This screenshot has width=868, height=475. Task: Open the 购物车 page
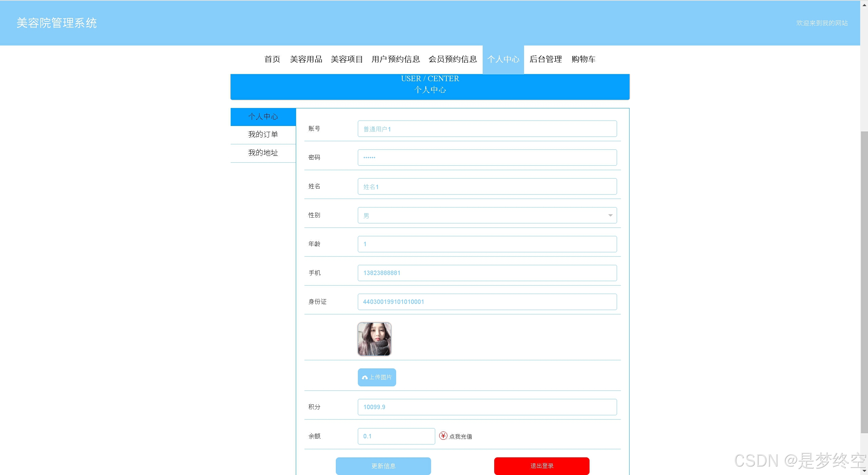click(583, 59)
